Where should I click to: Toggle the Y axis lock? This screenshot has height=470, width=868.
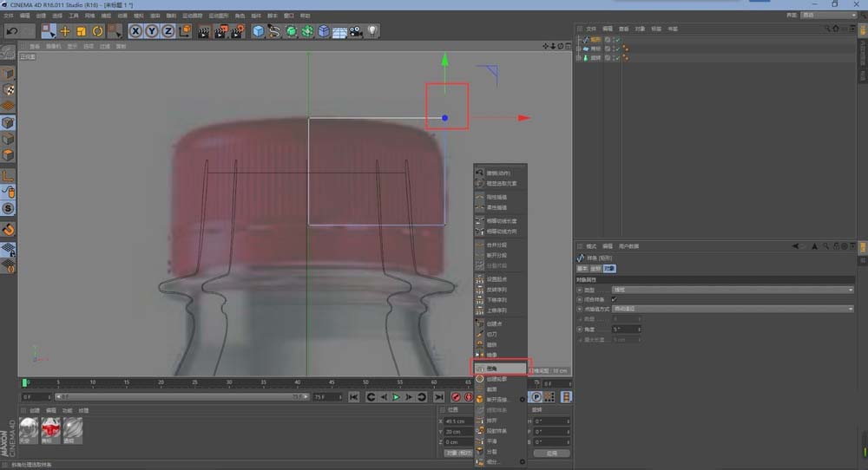(x=152, y=31)
